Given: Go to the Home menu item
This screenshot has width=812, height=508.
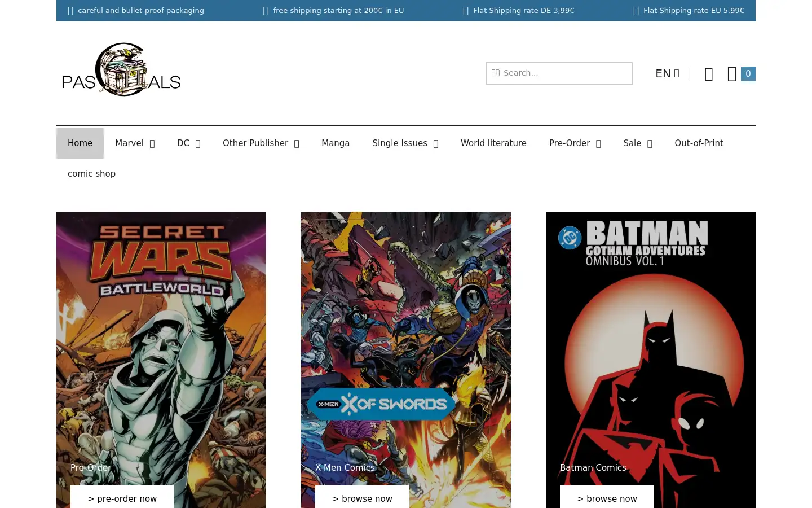Looking at the screenshot, I should (80, 143).
